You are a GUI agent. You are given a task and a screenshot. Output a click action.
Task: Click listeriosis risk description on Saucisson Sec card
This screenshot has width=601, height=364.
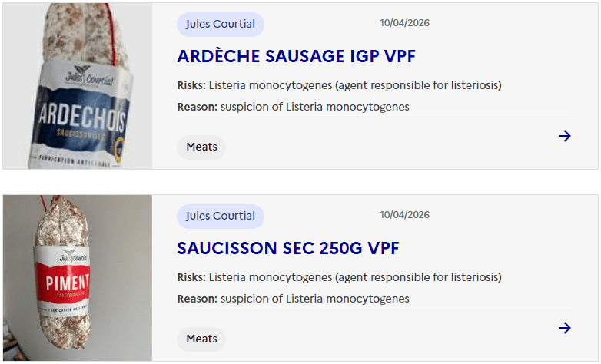tap(355, 277)
